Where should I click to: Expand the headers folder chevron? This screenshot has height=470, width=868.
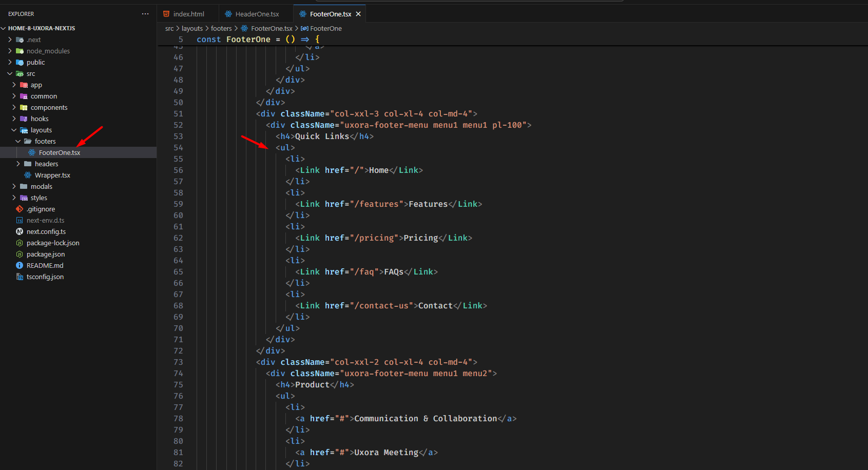[18, 164]
